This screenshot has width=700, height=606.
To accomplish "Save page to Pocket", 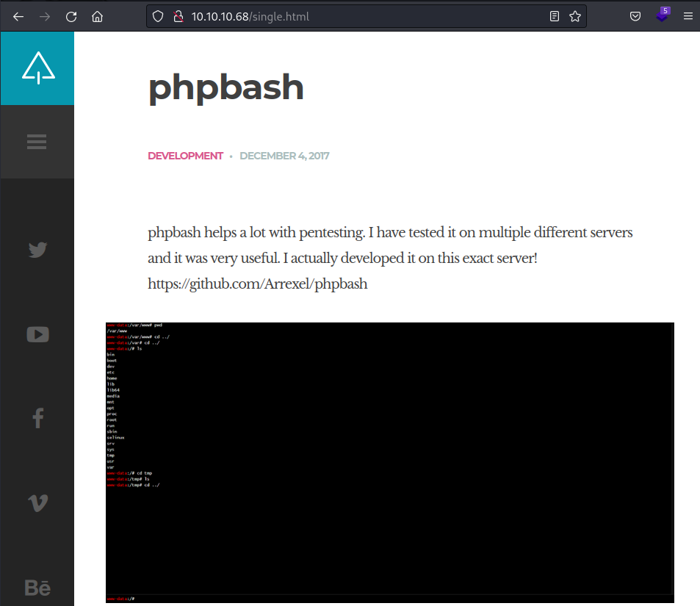I will point(635,16).
